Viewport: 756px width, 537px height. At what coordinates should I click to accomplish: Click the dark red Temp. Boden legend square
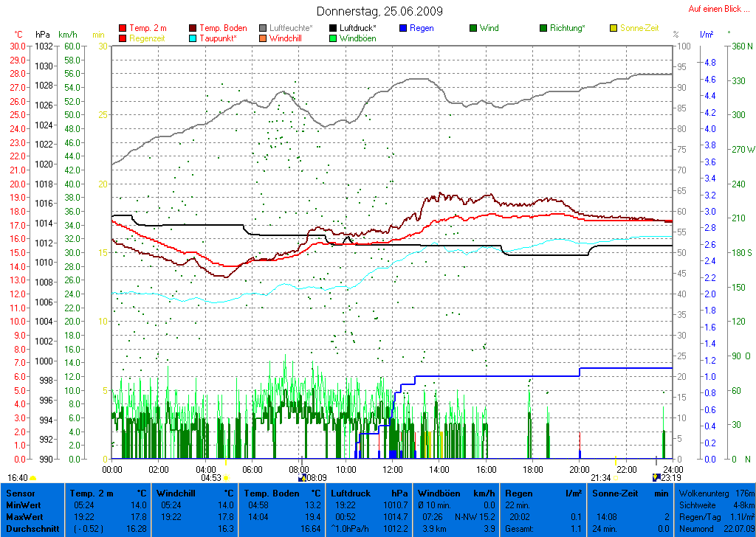tap(193, 28)
